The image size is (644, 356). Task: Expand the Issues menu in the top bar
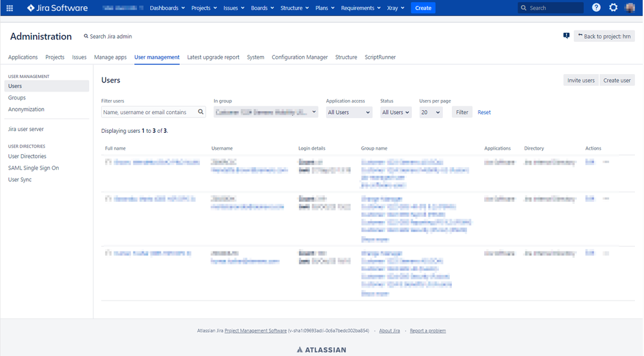point(234,8)
